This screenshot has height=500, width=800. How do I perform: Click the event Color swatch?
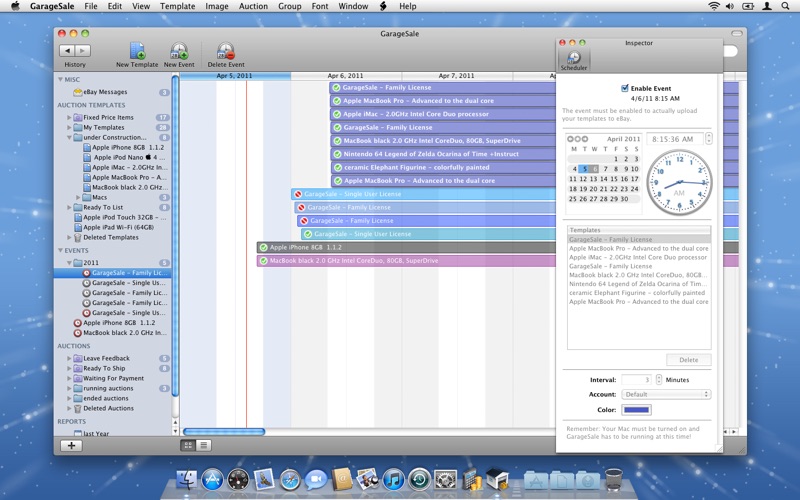(636, 409)
